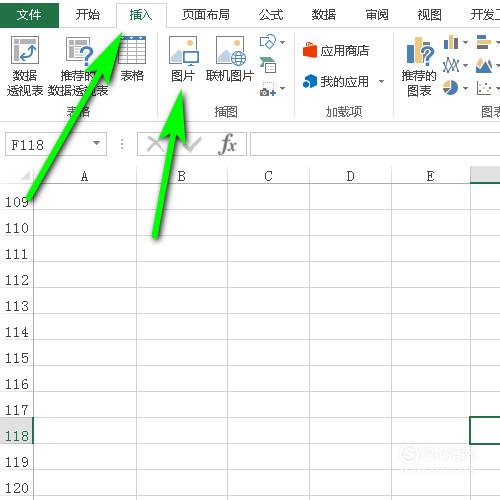Switch to the 插入 insert tab
Viewport: 500px width, 500px height.
click(x=141, y=15)
